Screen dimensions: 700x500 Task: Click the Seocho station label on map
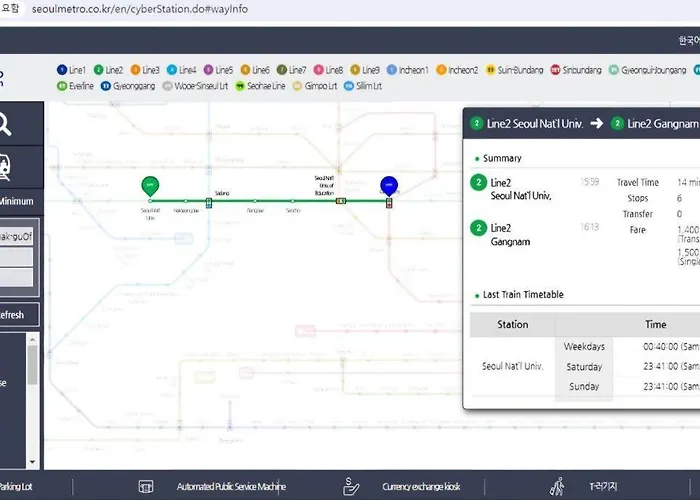pyautogui.click(x=293, y=210)
